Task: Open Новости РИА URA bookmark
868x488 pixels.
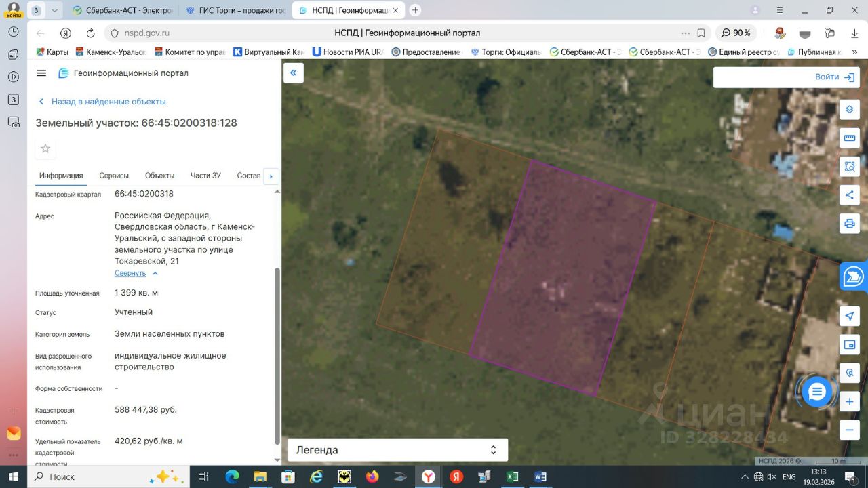Action: [348, 52]
